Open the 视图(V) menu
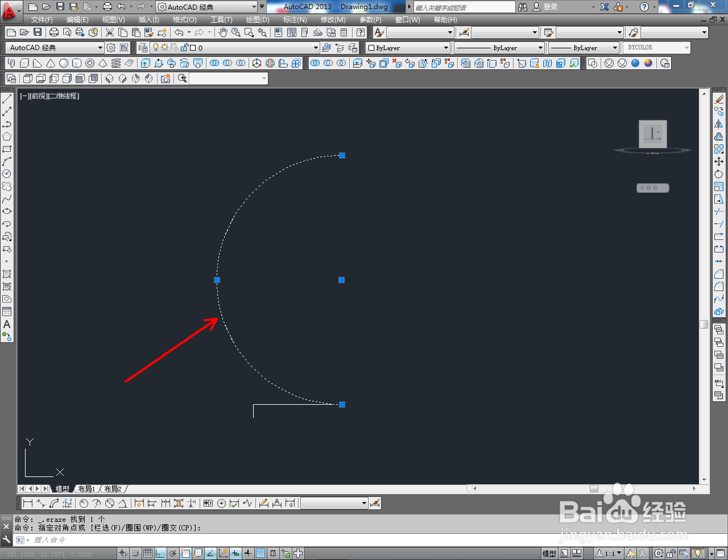 (113, 19)
